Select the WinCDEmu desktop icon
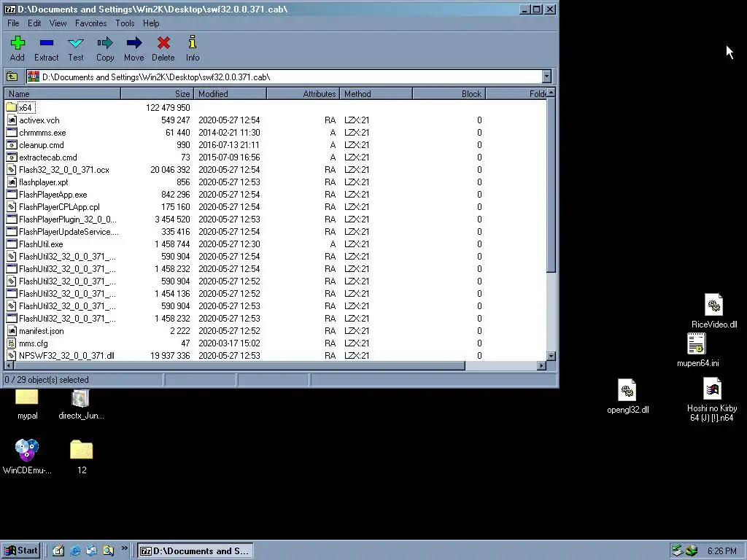Image resolution: width=747 pixels, height=560 pixels. (x=27, y=449)
